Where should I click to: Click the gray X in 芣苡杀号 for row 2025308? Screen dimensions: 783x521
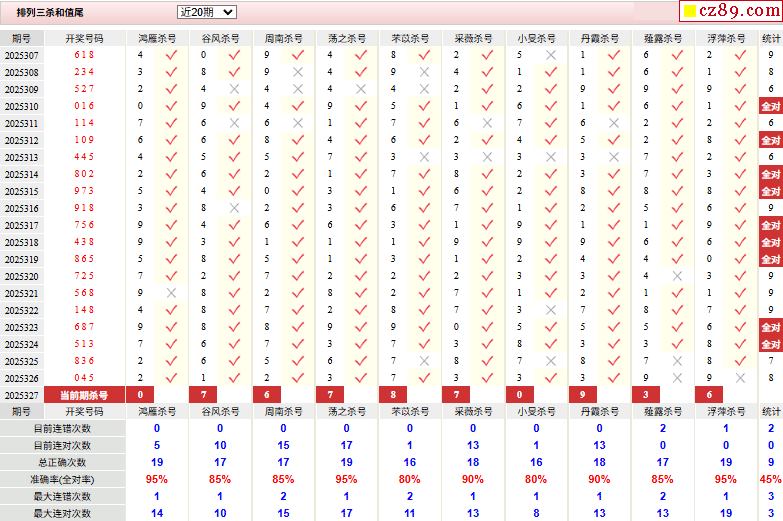click(x=424, y=72)
